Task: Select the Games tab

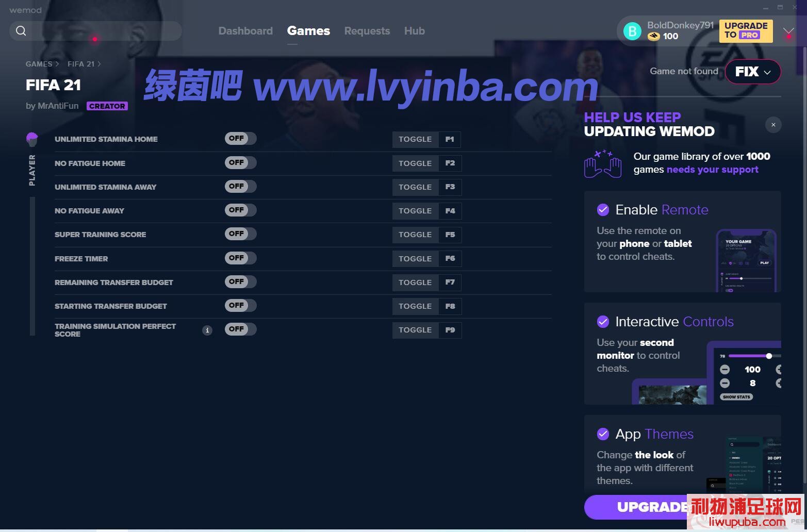Action: pyautogui.click(x=308, y=31)
